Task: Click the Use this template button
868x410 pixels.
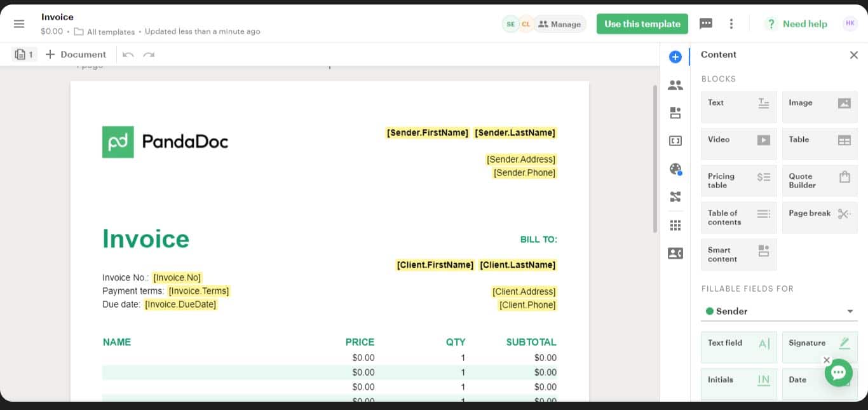Action: [642, 24]
